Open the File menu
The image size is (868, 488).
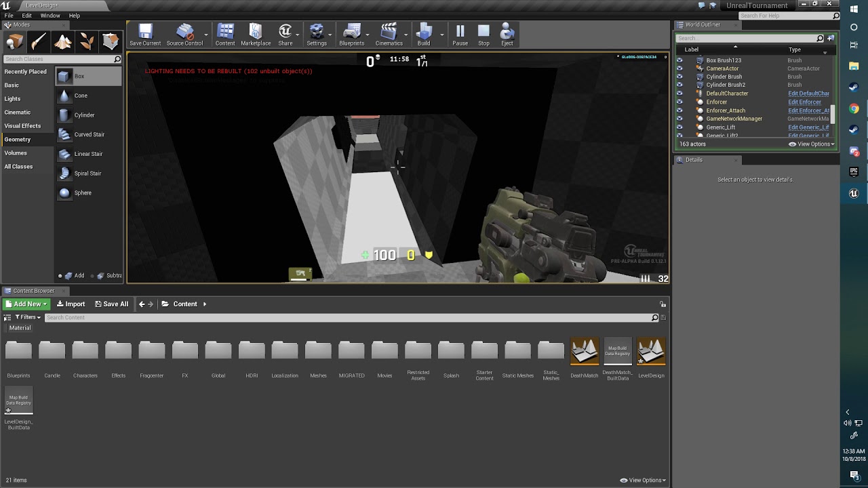tap(9, 16)
